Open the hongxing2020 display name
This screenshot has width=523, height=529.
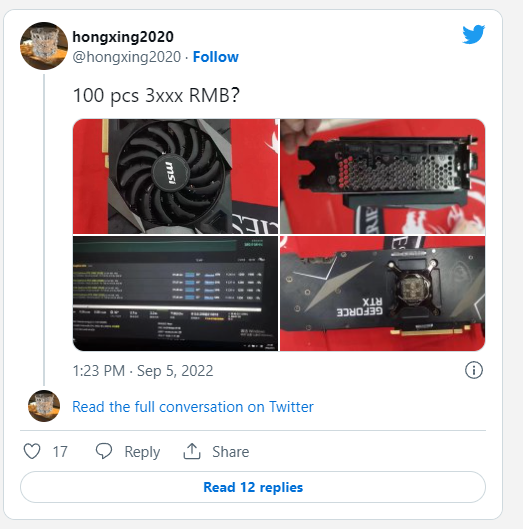[x=123, y=36]
